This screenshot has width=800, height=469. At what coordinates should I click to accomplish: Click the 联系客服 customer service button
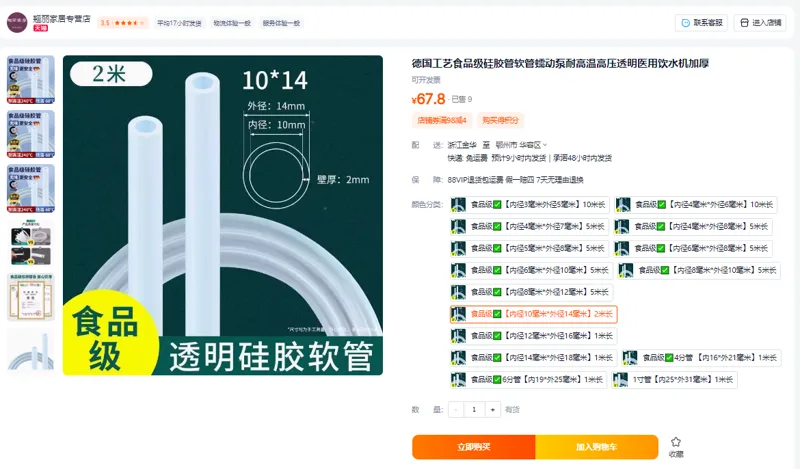702,22
